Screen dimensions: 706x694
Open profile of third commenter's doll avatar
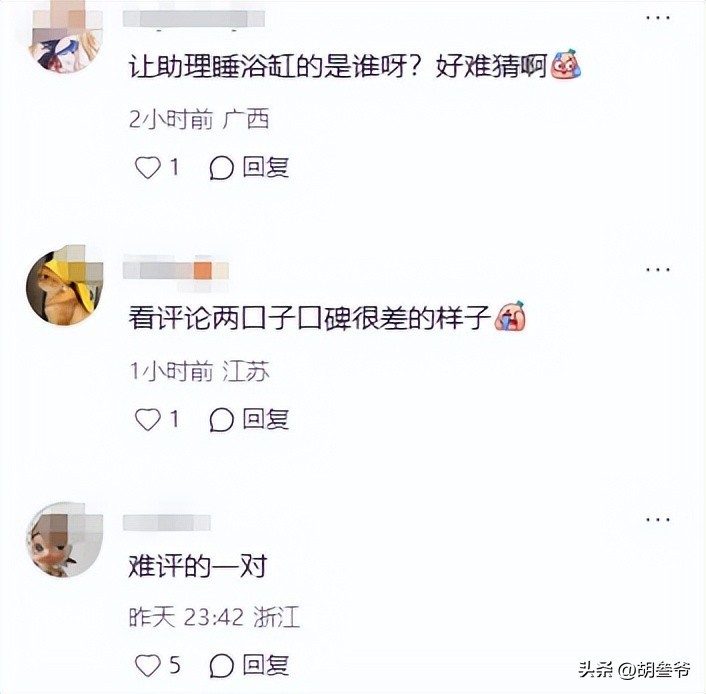[65, 539]
